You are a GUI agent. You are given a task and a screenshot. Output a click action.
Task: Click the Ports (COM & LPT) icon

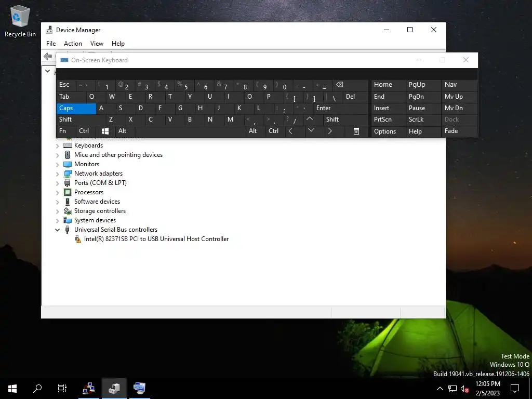click(68, 183)
